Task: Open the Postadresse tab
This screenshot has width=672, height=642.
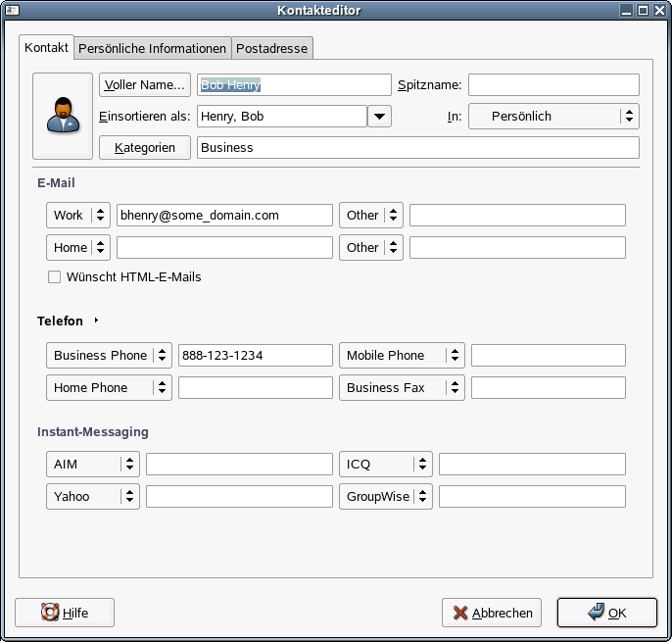Action: (271, 48)
